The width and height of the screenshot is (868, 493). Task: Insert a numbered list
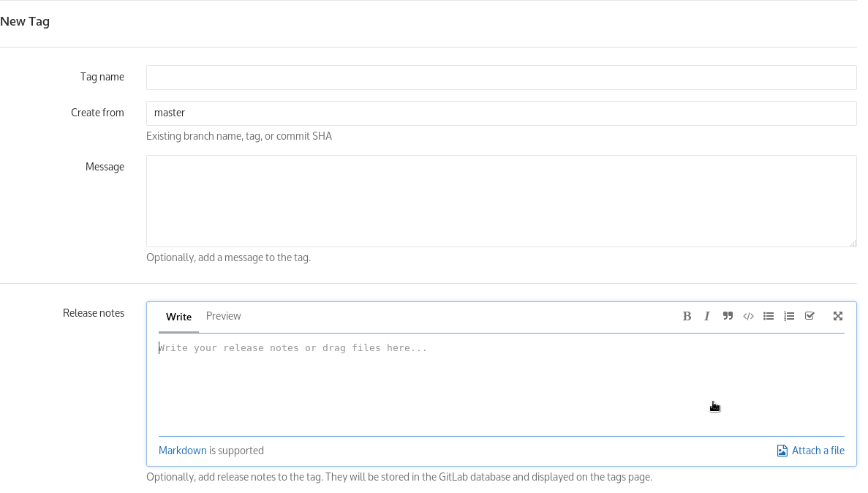(x=789, y=315)
